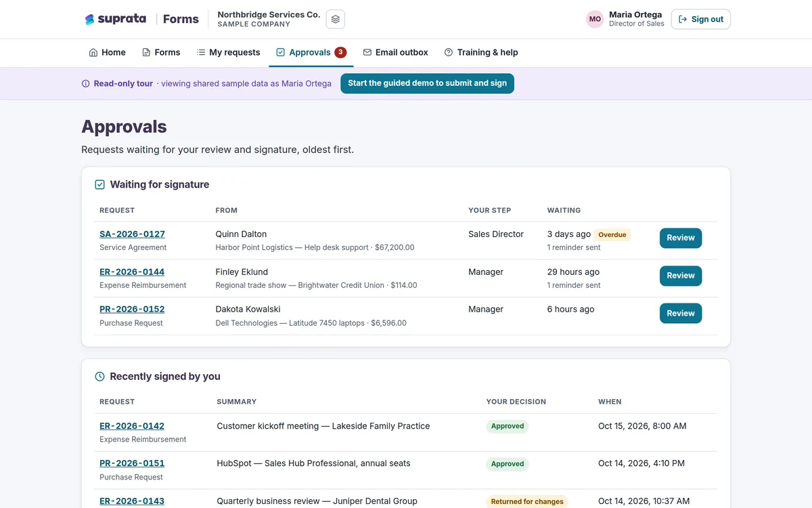This screenshot has width=812, height=508.
Task: Open request link ER-2026-0144
Action: pyautogui.click(x=132, y=272)
